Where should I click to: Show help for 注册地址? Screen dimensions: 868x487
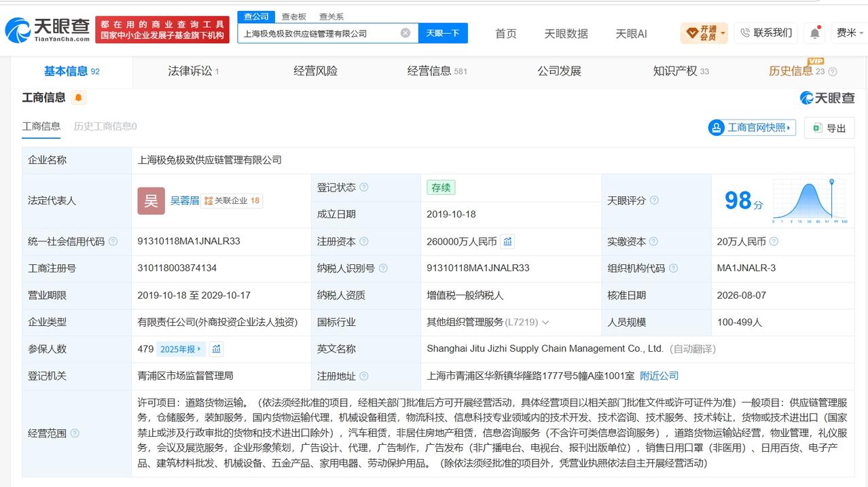[364, 376]
